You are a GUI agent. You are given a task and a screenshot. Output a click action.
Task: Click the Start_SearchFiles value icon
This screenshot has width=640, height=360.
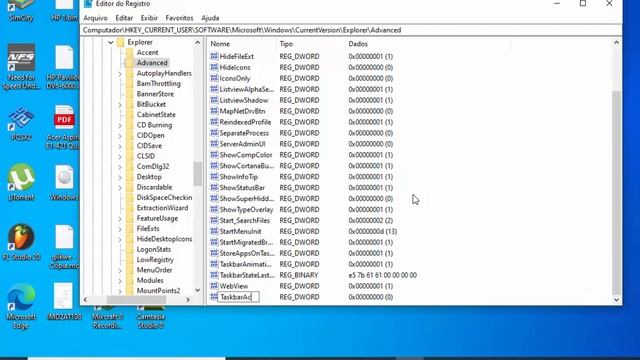click(214, 220)
